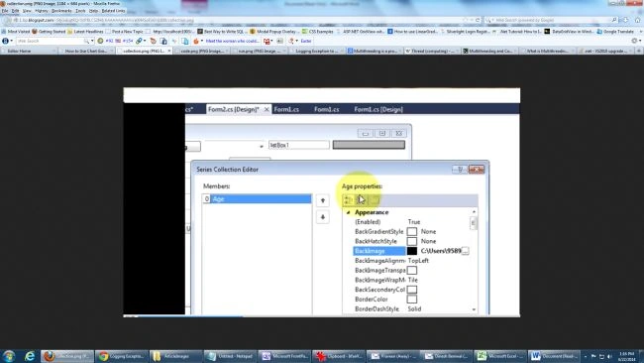The image size is (644, 363).
Task: Switch to the How to Use Chart browser tab
Action: pyautogui.click(x=87, y=51)
